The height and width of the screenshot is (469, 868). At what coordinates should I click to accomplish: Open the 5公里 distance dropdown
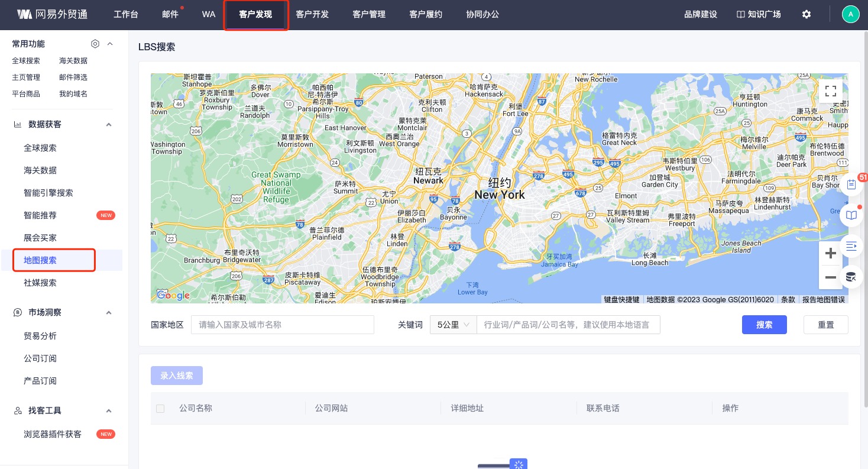point(453,325)
